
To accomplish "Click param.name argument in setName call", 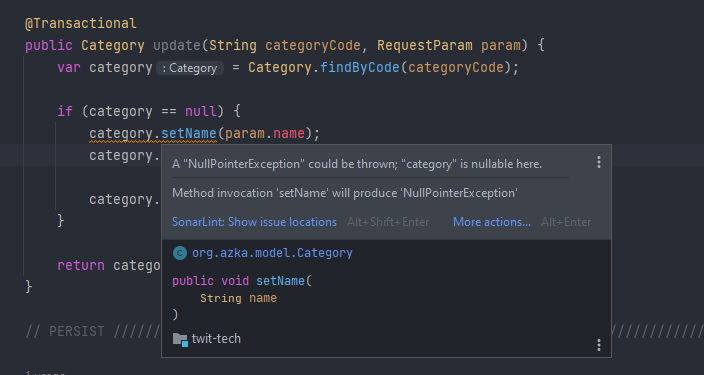I will click(265, 133).
